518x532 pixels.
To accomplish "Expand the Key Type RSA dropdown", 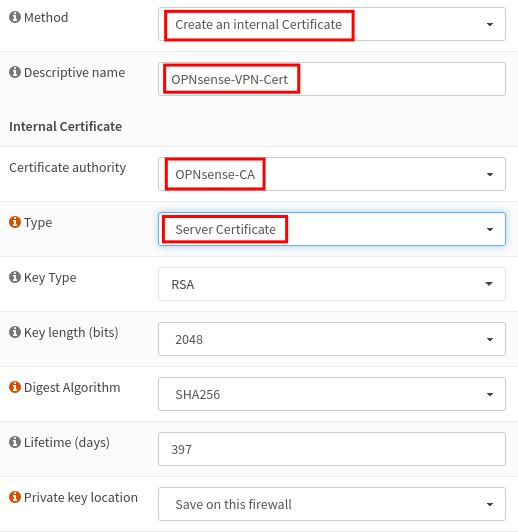I will click(x=332, y=284).
